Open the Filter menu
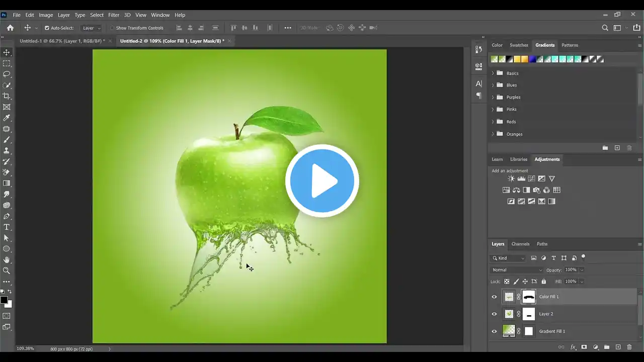Viewport: 644px width, 362px height. click(x=114, y=15)
